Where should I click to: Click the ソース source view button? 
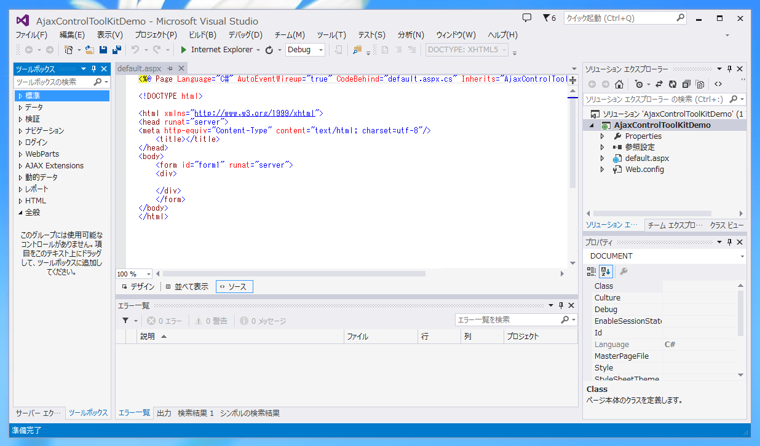[x=234, y=287]
